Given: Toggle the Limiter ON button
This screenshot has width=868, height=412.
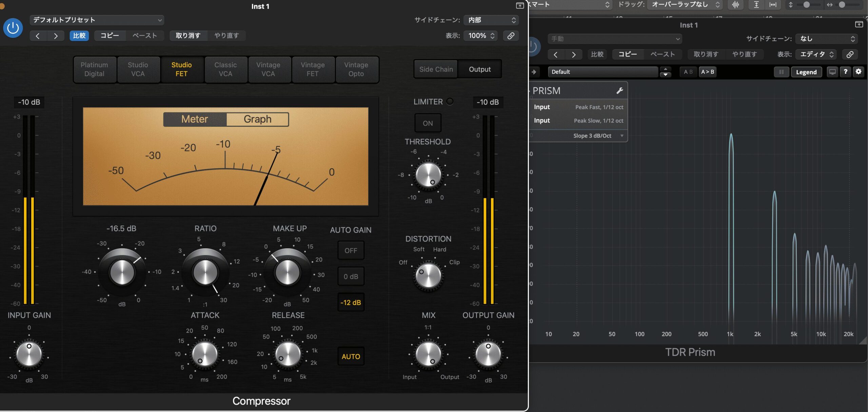Looking at the screenshot, I should click(428, 123).
